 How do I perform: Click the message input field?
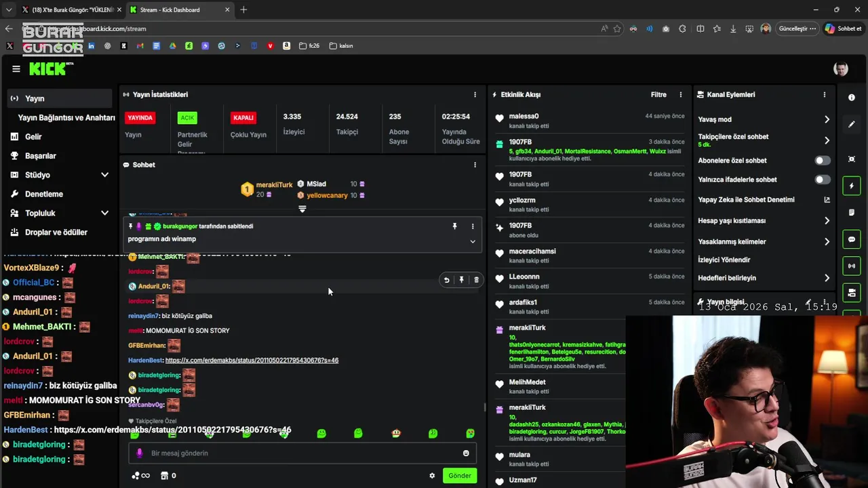pyautogui.click(x=302, y=453)
